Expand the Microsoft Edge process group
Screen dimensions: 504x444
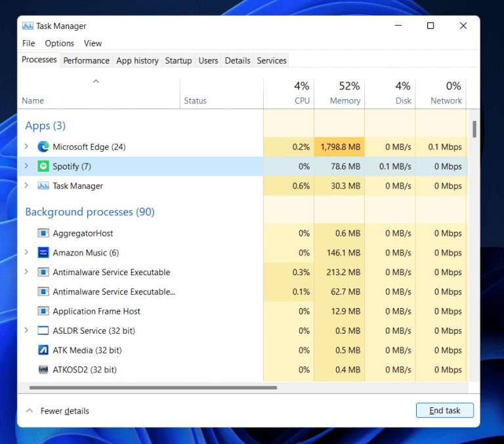click(26, 147)
